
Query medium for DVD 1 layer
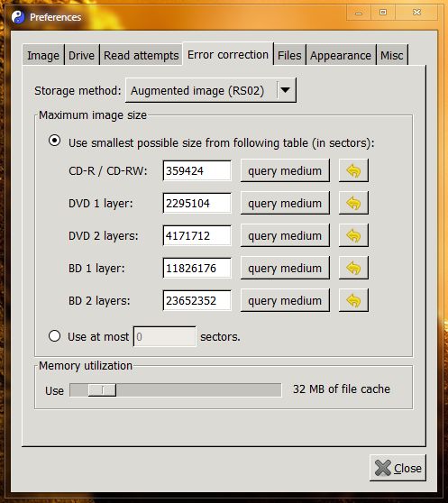(285, 203)
